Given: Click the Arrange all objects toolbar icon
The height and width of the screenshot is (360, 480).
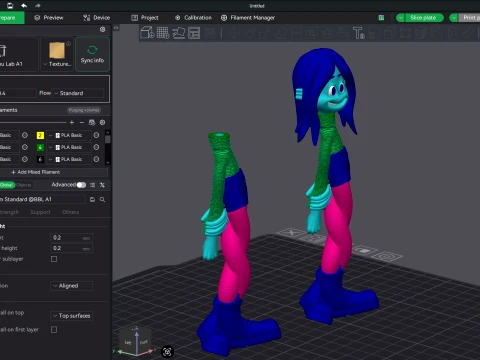Looking at the screenshot, I should [x=194, y=33].
